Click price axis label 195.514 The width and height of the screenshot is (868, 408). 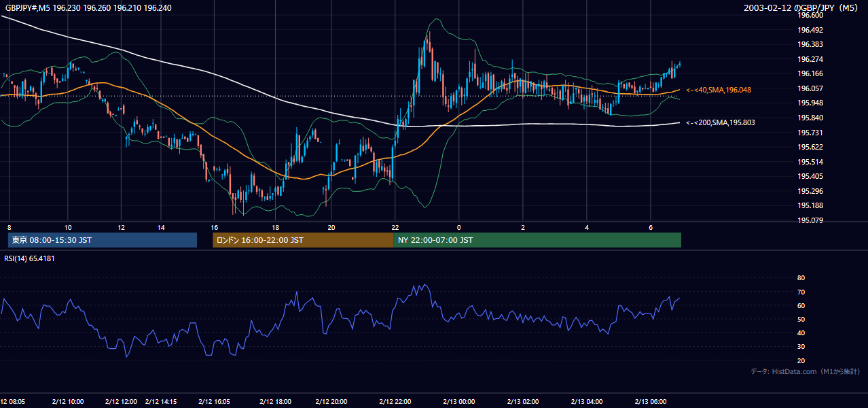[810, 162]
